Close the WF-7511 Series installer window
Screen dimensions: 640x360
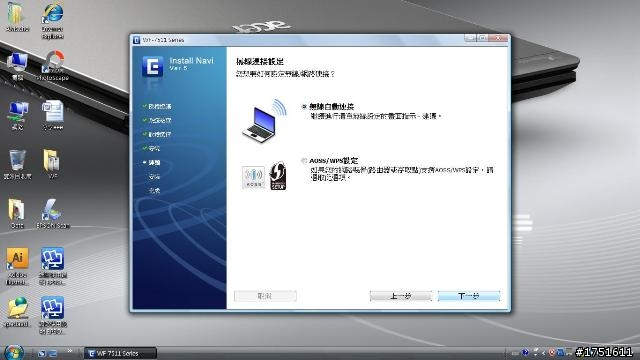(498, 38)
